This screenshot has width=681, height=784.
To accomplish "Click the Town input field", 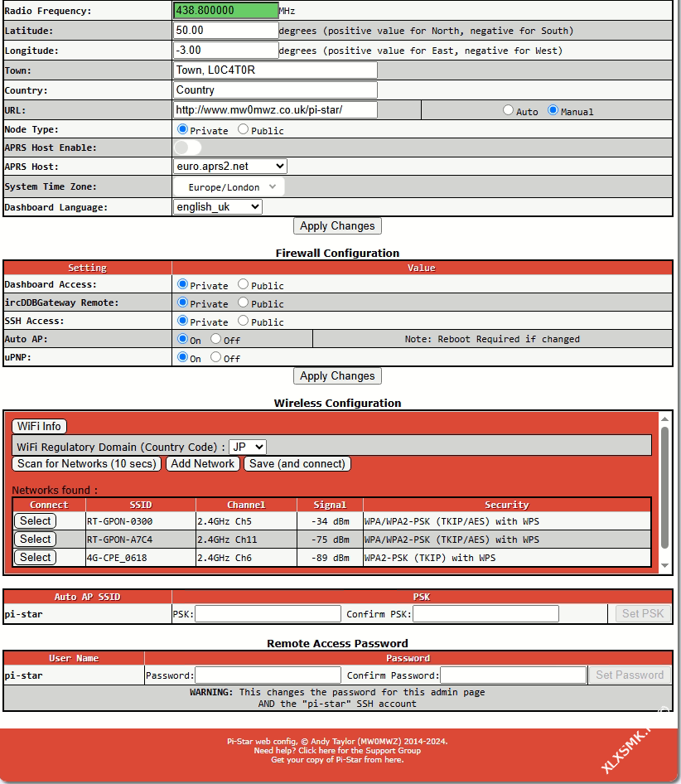I will coord(276,70).
